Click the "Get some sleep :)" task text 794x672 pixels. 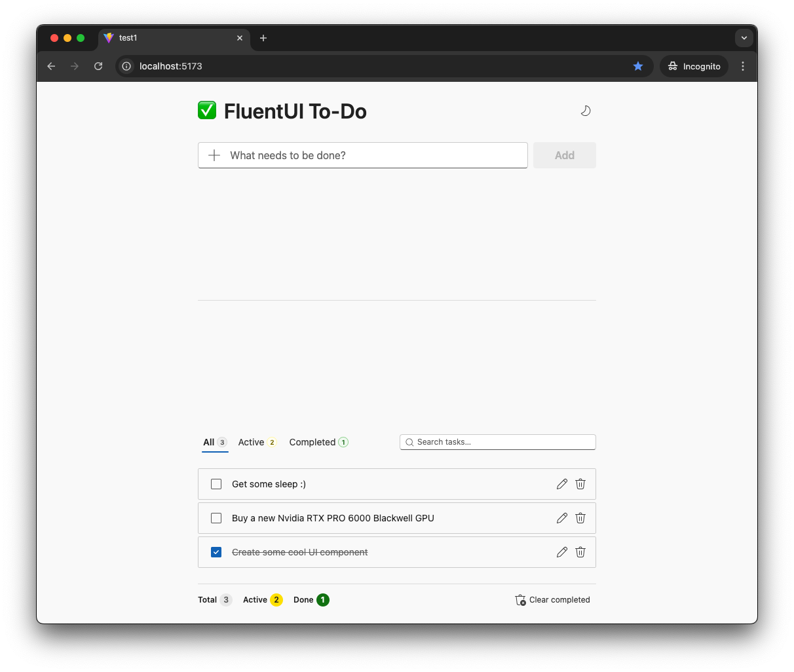(269, 484)
